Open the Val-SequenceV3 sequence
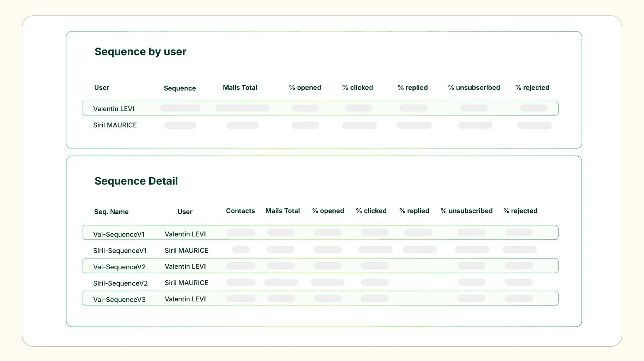 (119, 299)
